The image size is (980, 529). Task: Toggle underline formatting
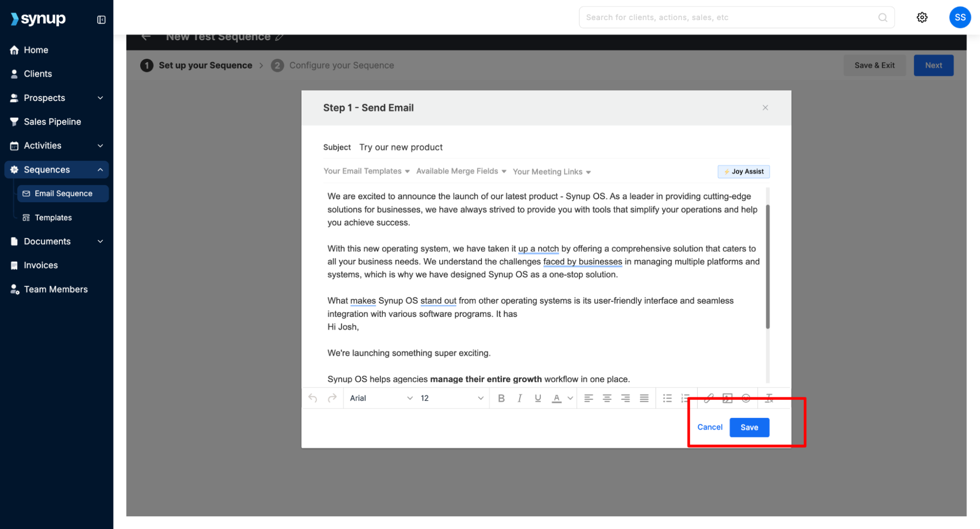click(x=538, y=398)
